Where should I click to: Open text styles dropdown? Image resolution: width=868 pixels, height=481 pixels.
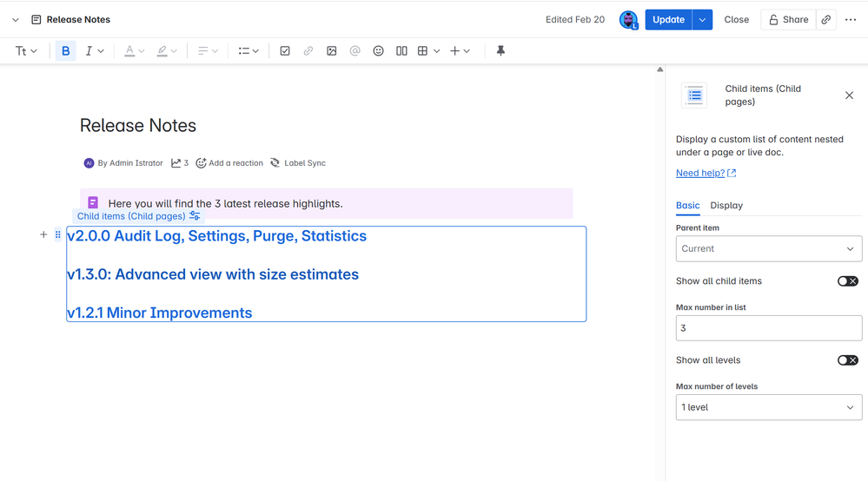(x=26, y=51)
